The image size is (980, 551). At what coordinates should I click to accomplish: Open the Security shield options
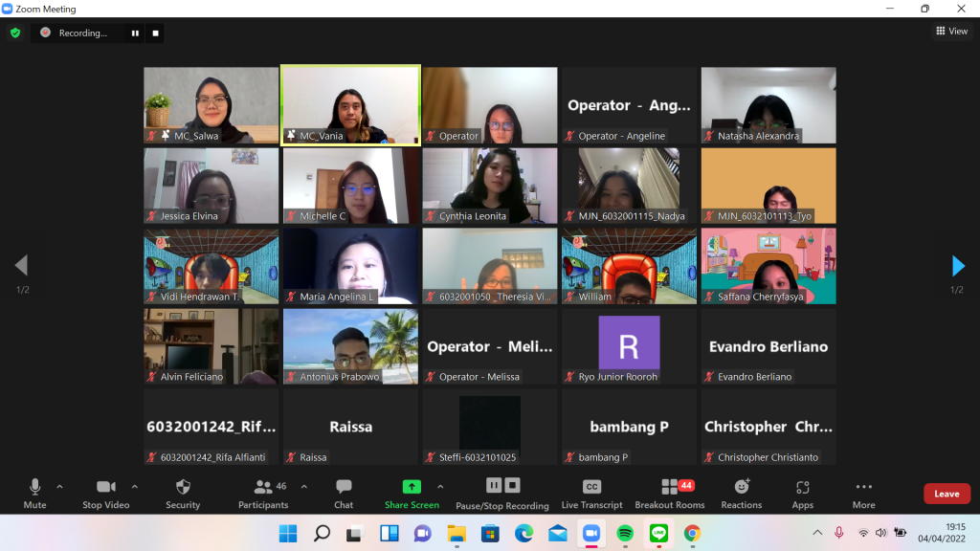pyautogui.click(x=183, y=487)
